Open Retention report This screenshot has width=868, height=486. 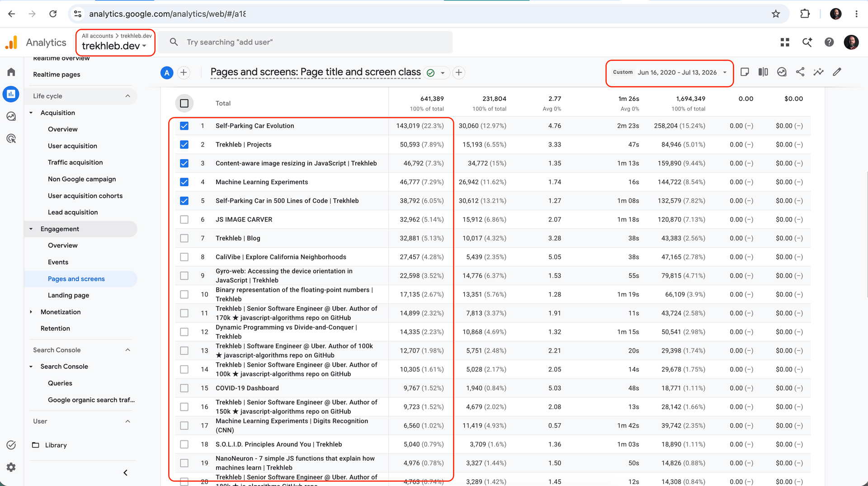click(x=55, y=329)
